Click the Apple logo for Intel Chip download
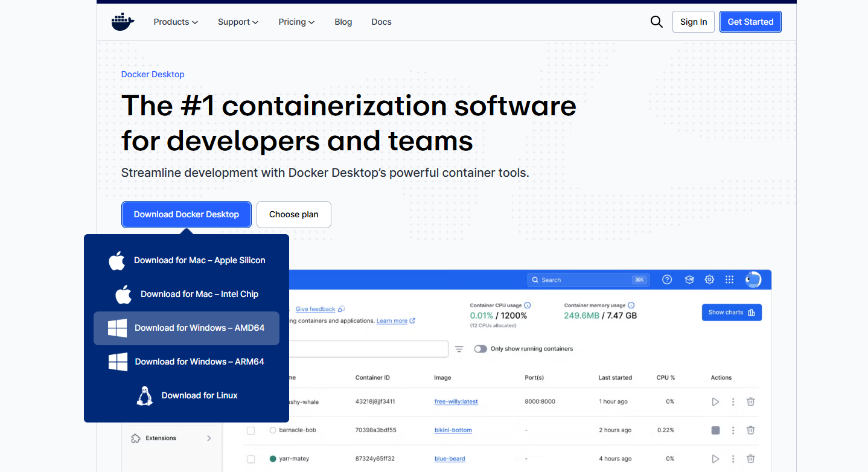868x472 pixels. (124, 295)
